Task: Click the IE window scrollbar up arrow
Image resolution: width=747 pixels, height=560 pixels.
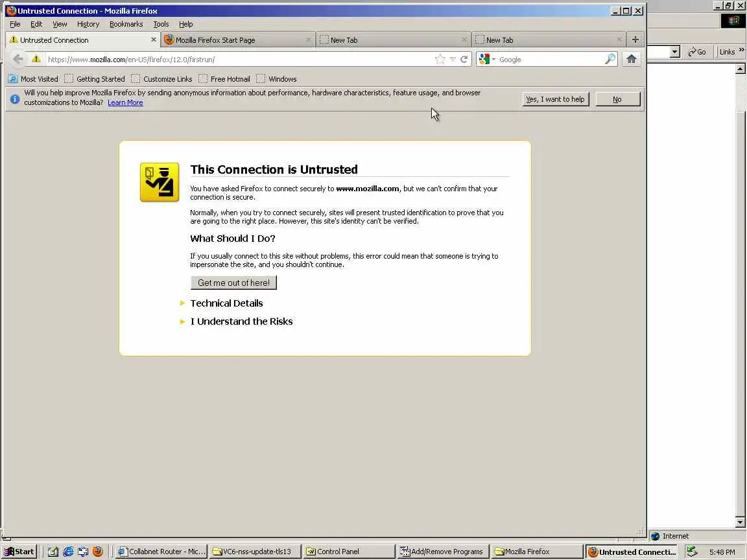Action: tap(740, 69)
